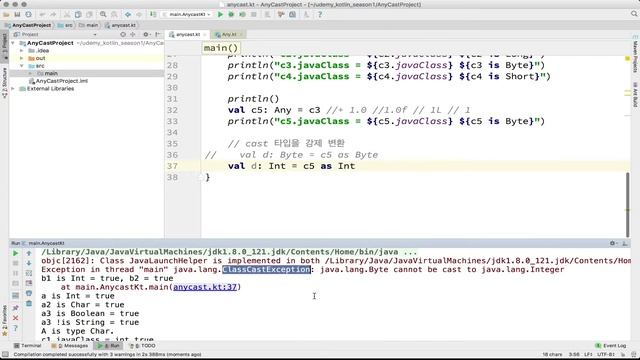Click the Scroll from Source icon in Project panel
Image resolution: width=640 pixels, height=360 pixels.
point(123,35)
